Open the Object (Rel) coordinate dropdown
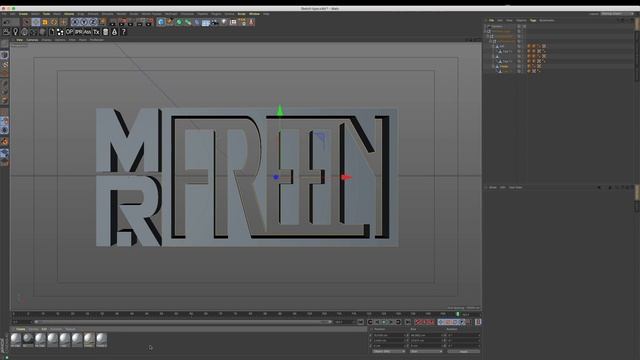 [388, 351]
